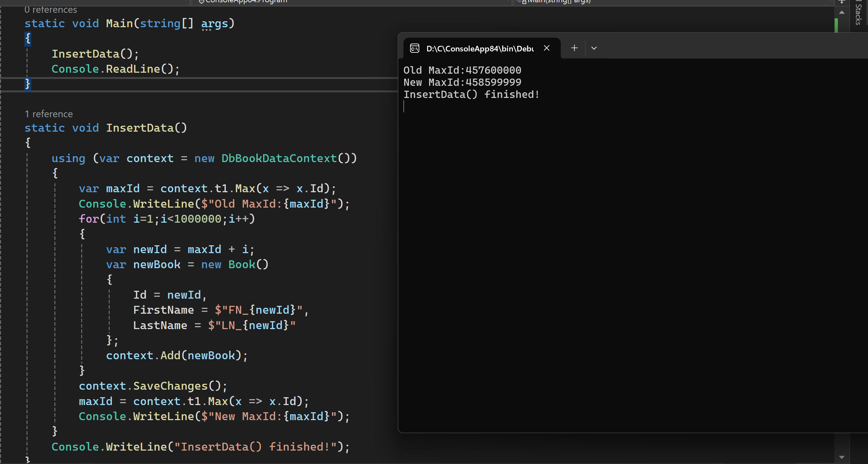Click the '0 references' CodeLens link
This screenshot has width=868, height=464.
pyautogui.click(x=50, y=10)
